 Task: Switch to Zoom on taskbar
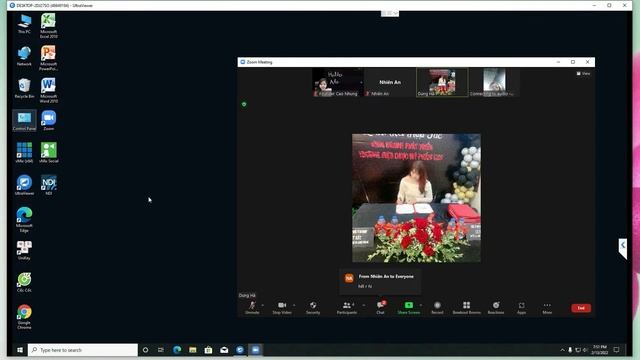[x=256, y=350]
